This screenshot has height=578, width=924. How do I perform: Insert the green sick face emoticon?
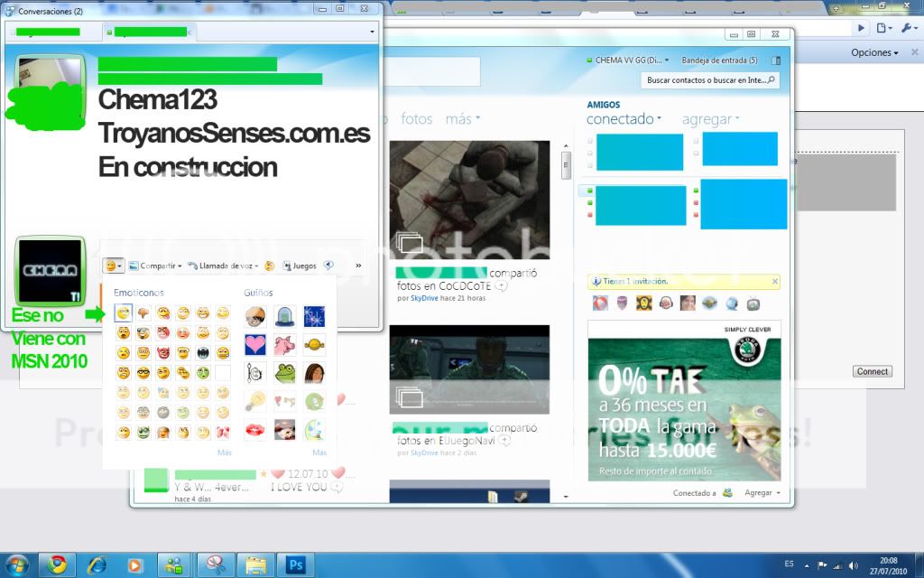[203, 373]
